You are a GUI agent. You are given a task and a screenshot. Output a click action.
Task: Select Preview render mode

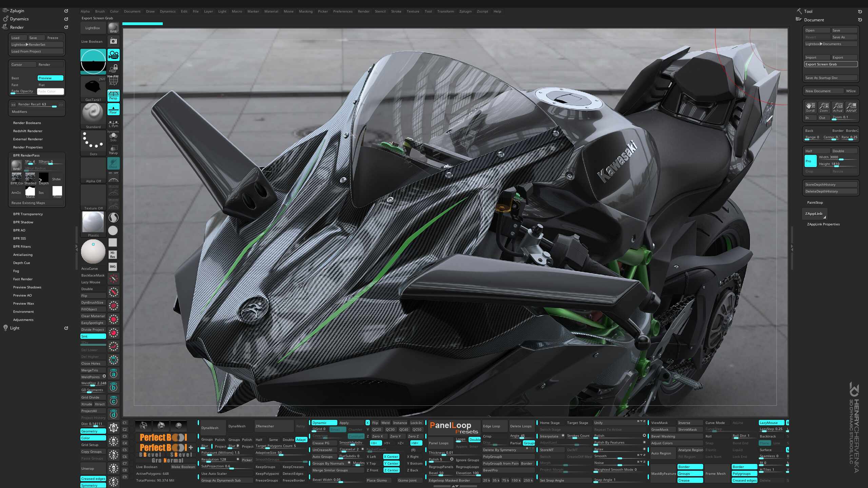[50, 78]
